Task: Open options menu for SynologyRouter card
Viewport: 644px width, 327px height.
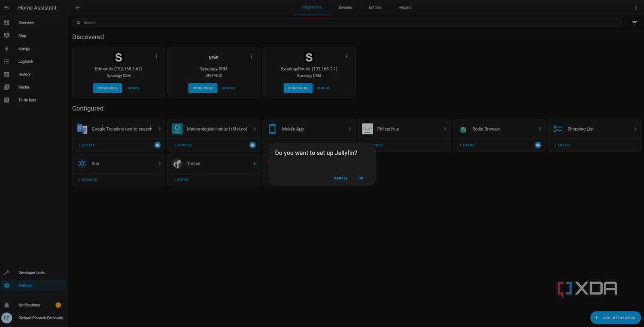Action: tap(346, 56)
